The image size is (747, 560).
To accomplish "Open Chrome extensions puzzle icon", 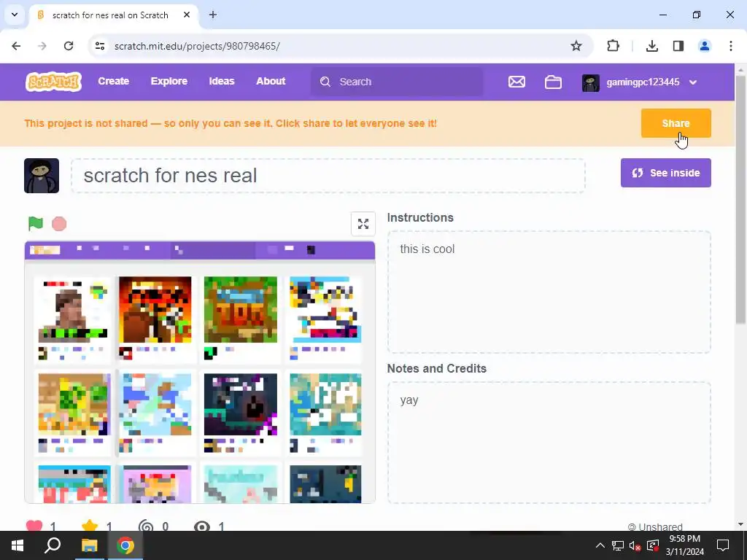I will click(613, 46).
